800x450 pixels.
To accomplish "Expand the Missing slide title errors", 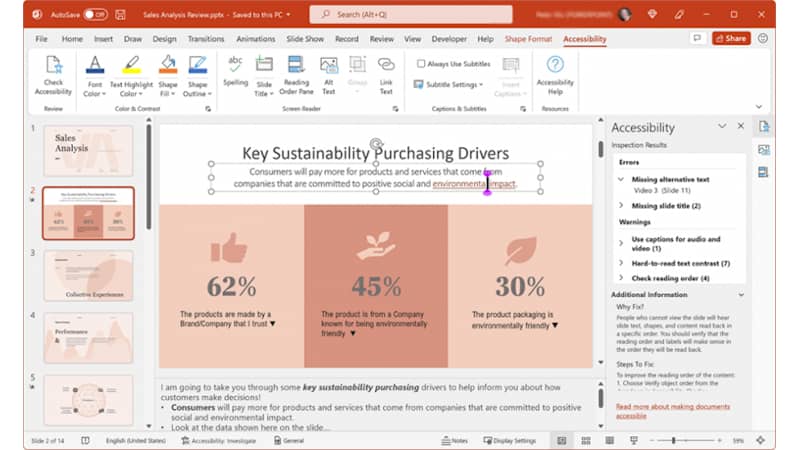I will (622, 205).
